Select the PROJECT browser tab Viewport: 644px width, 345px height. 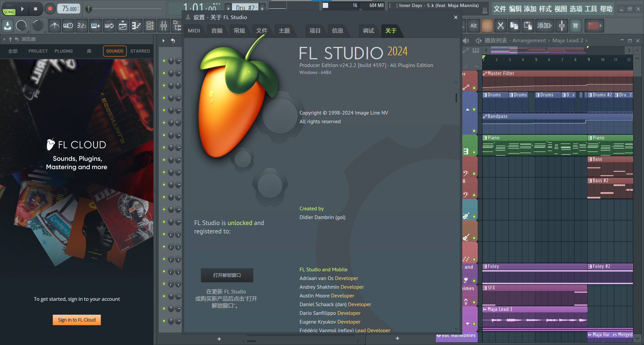(38, 51)
